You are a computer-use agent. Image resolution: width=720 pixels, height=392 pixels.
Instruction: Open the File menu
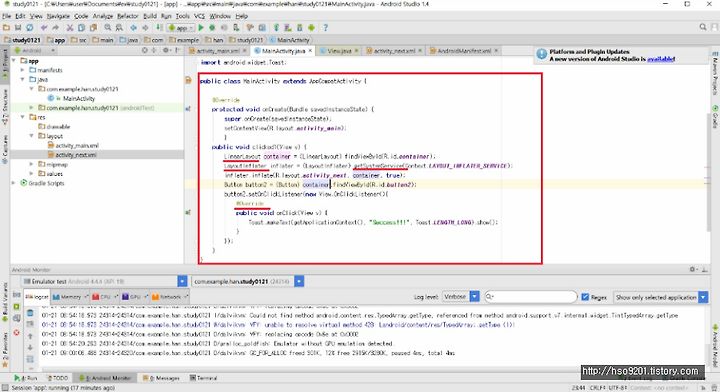click(6, 16)
